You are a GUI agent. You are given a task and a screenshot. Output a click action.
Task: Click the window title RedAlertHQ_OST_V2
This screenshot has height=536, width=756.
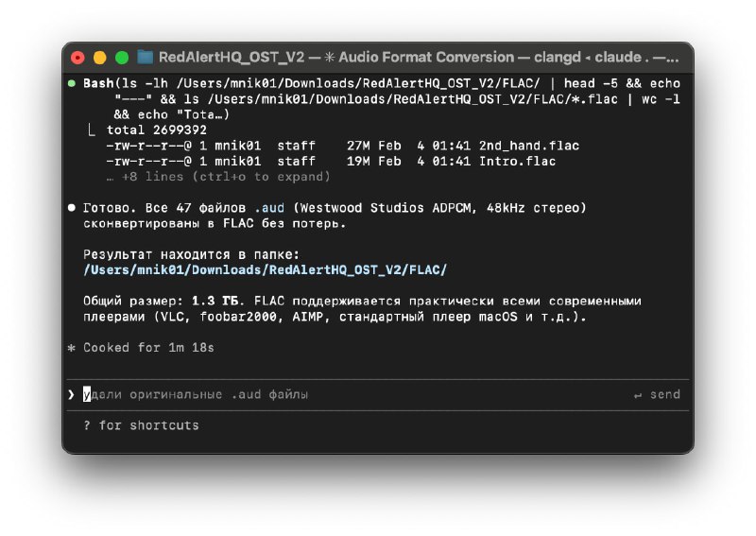click(x=232, y=57)
